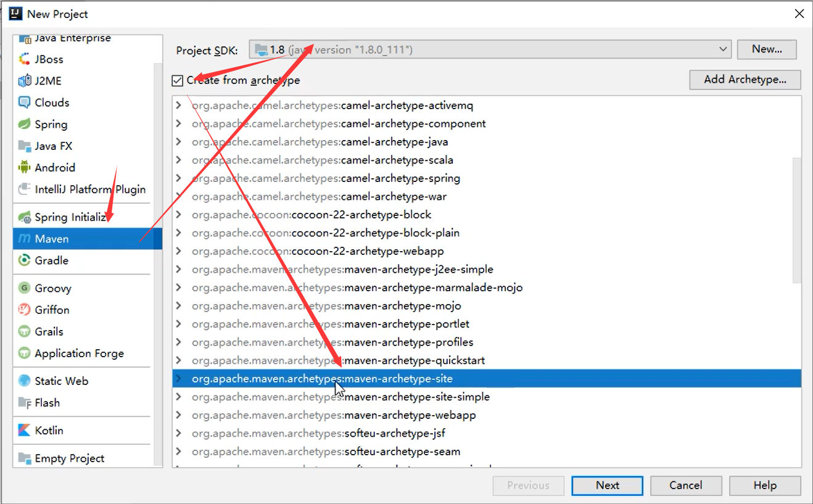Open the Project SDK dropdown
This screenshot has width=813, height=504.
pyautogui.click(x=723, y=49)
